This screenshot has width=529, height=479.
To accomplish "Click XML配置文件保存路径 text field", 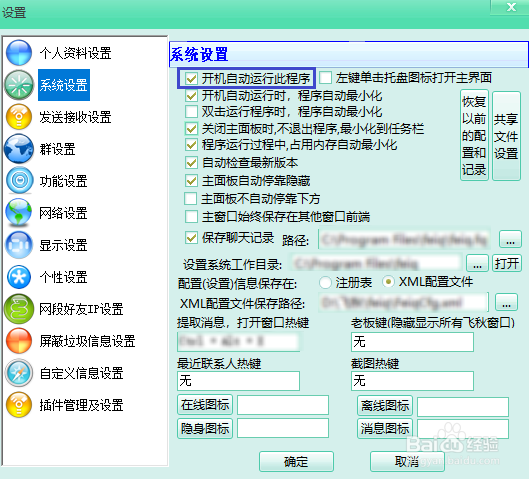I will [403, 302].
